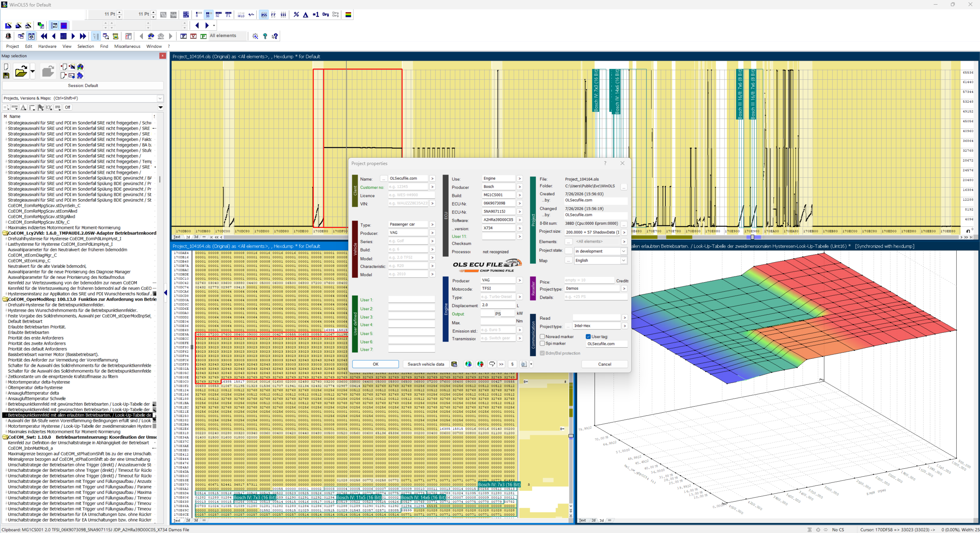
Task: Open the Project state dropdown
Action: point(624,251)
